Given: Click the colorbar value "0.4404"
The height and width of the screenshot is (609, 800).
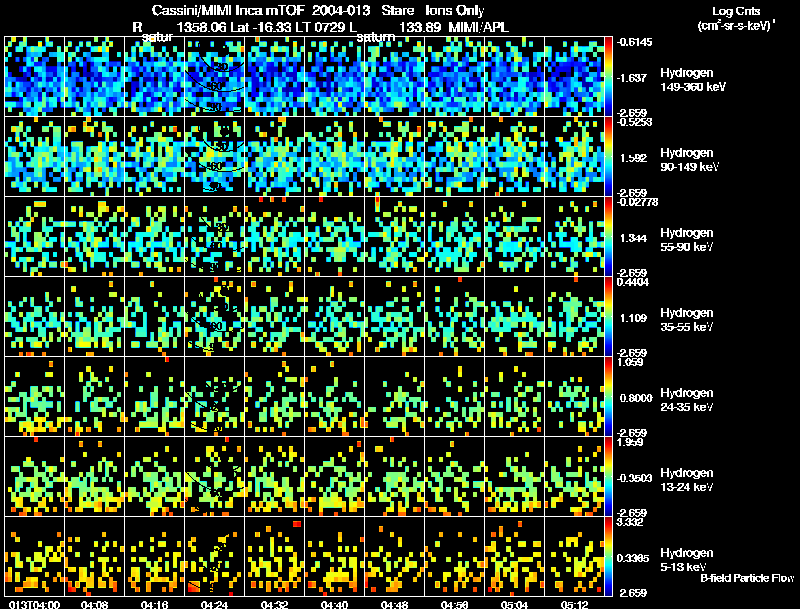Looking at the screenshot, I should pos(633,282).
